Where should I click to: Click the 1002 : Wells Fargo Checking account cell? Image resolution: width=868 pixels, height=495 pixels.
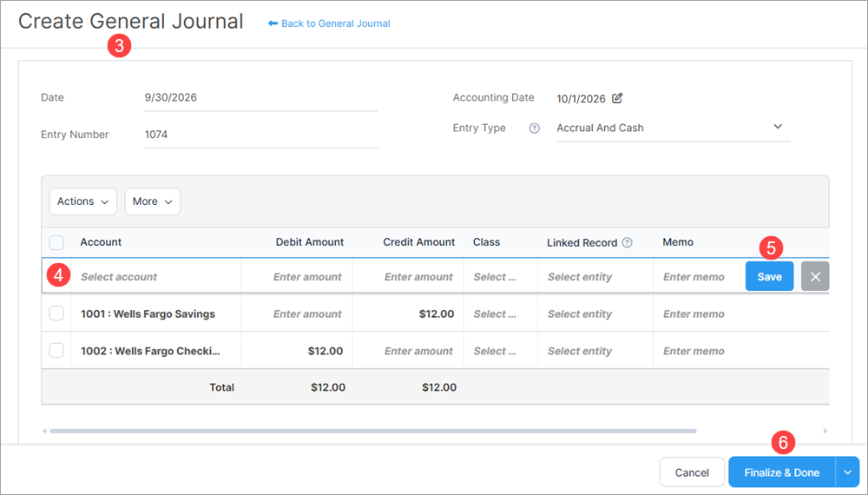point(156,351)
